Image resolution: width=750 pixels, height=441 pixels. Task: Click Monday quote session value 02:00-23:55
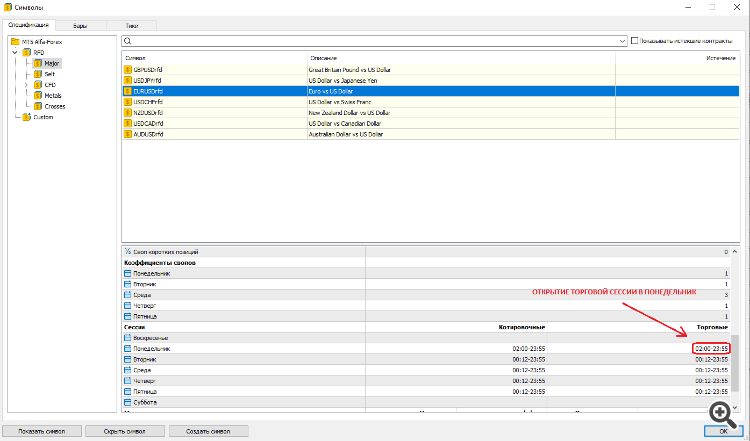tap(529, 349)
